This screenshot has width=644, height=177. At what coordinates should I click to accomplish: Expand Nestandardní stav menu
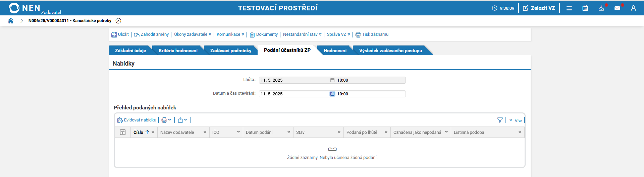302,34
